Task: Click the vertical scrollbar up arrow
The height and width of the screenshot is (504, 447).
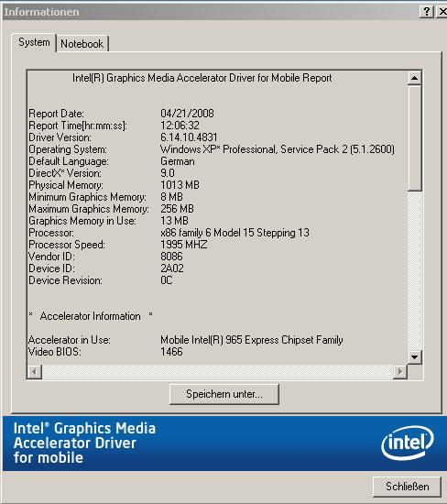Action: (415, 78)
